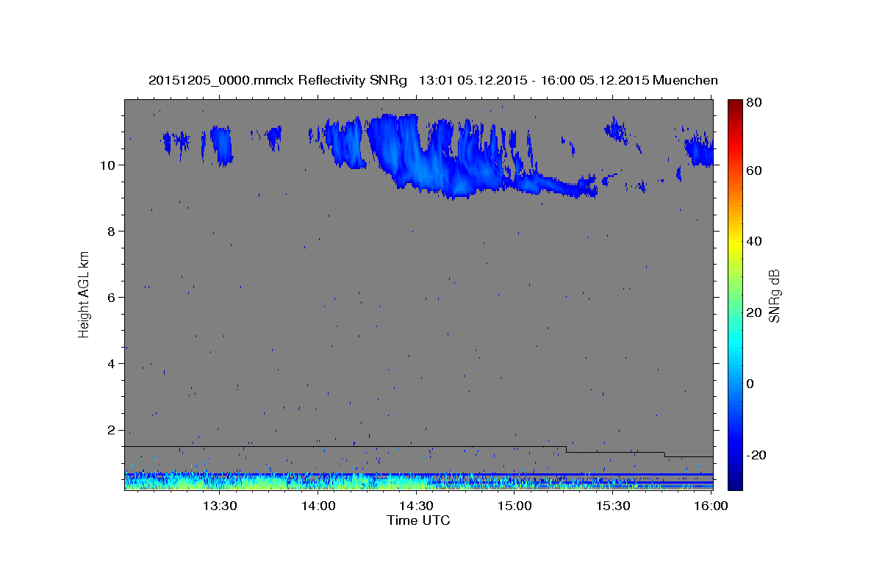Click the "SNRg dB" colorbar label

[774, 295]
